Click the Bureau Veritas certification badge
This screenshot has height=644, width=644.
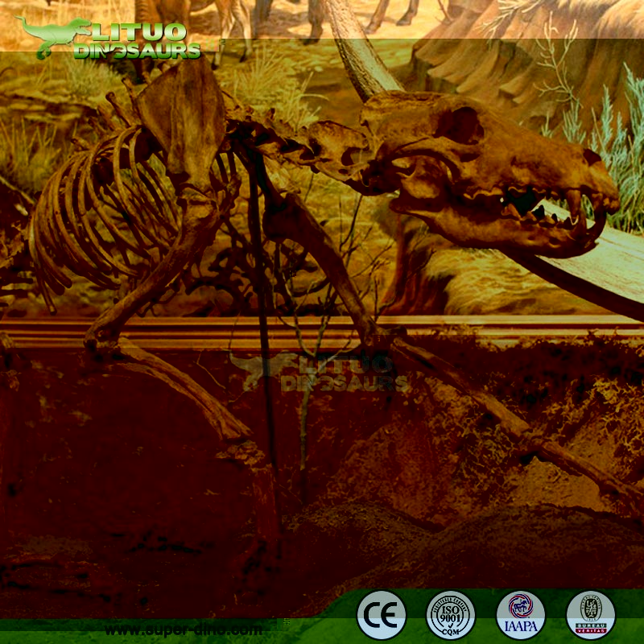tap(590, 615)
